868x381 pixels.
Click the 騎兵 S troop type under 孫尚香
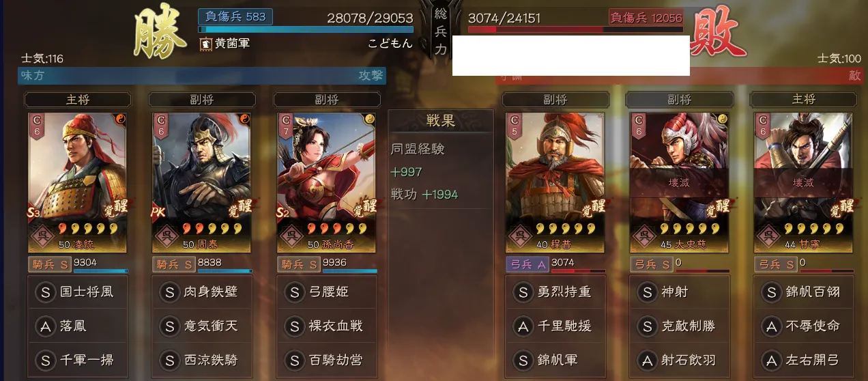coord(298,264)
